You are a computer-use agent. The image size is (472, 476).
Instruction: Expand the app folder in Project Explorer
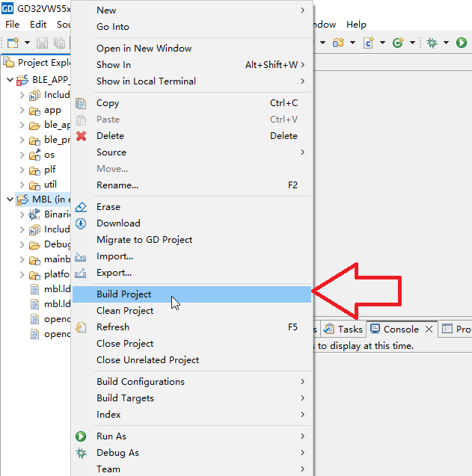pos(22,111)
